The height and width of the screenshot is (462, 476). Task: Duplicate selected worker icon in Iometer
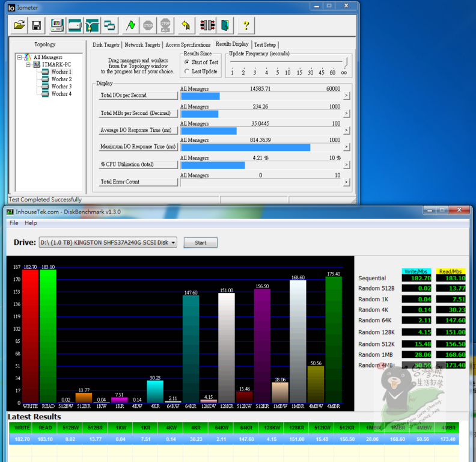pyautogui.click(x=109, y=25)
